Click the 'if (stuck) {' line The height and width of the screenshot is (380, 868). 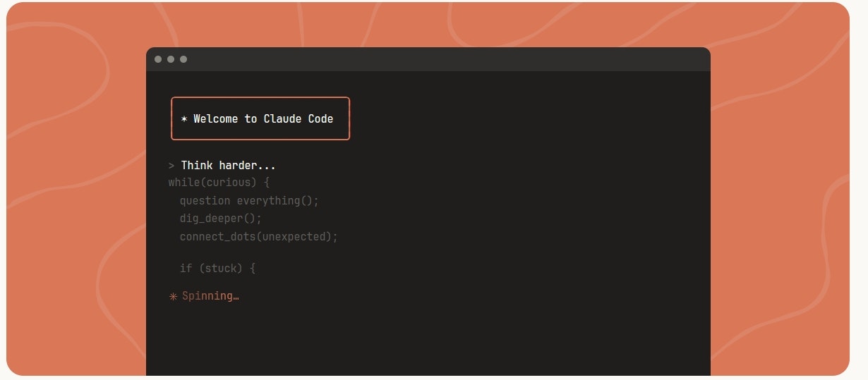[x=217, y=269]
